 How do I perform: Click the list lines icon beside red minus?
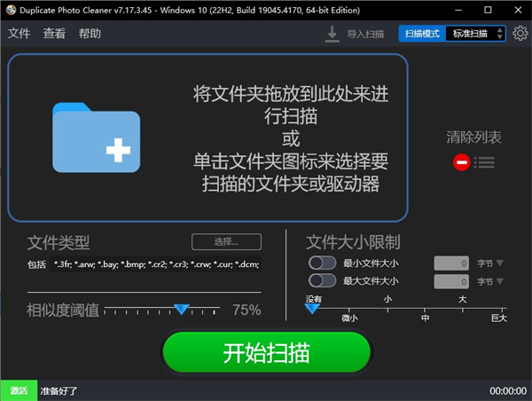pyautogui.click(x=484, y=162)
